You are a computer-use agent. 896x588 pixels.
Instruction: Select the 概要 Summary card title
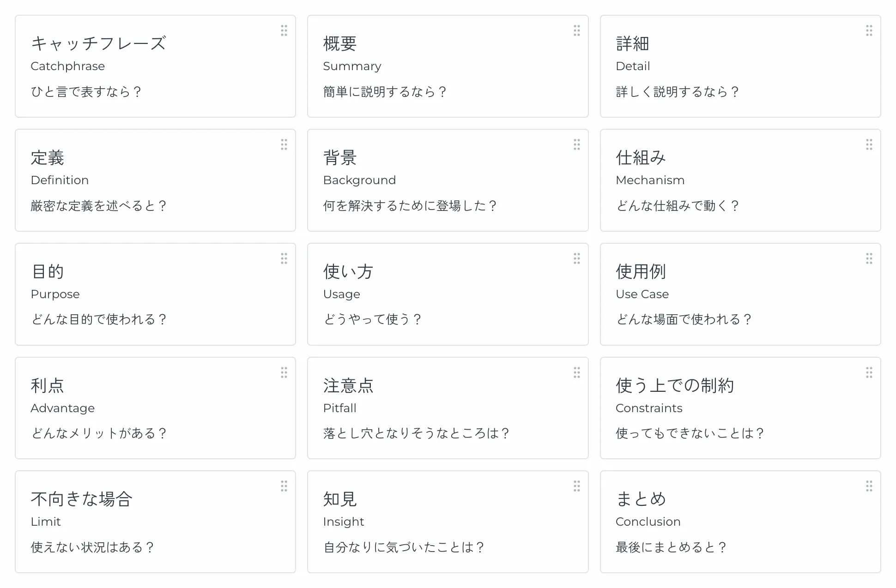coord(340,43)
